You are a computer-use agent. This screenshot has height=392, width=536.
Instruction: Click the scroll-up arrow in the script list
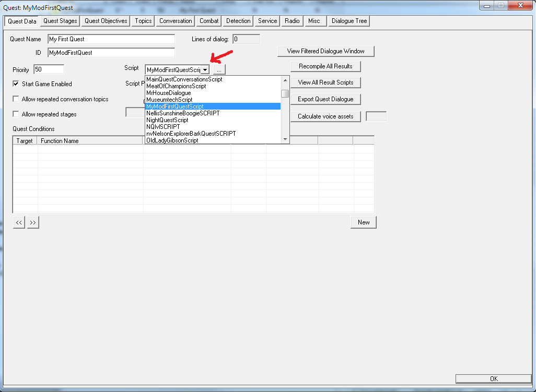[x=285, y=81]
